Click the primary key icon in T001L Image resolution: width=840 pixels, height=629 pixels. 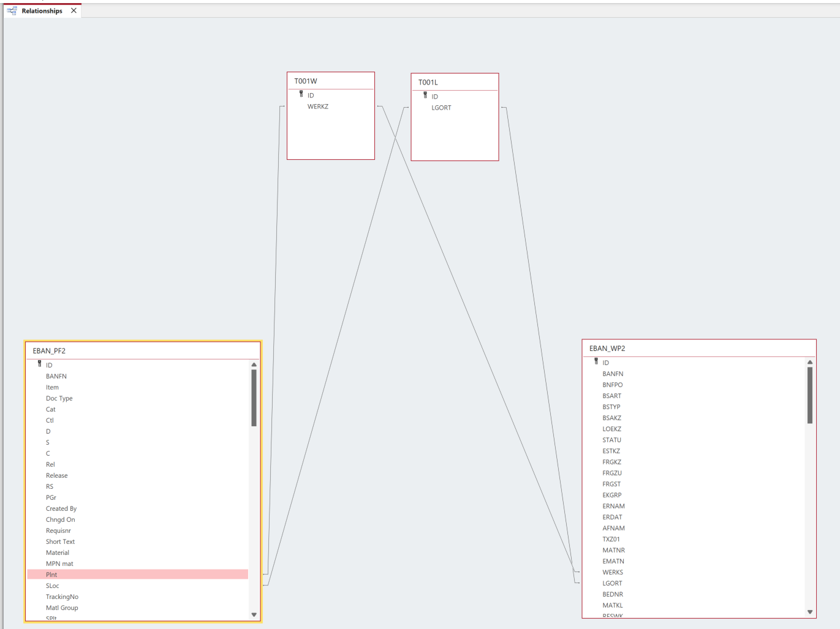(425, 96)
